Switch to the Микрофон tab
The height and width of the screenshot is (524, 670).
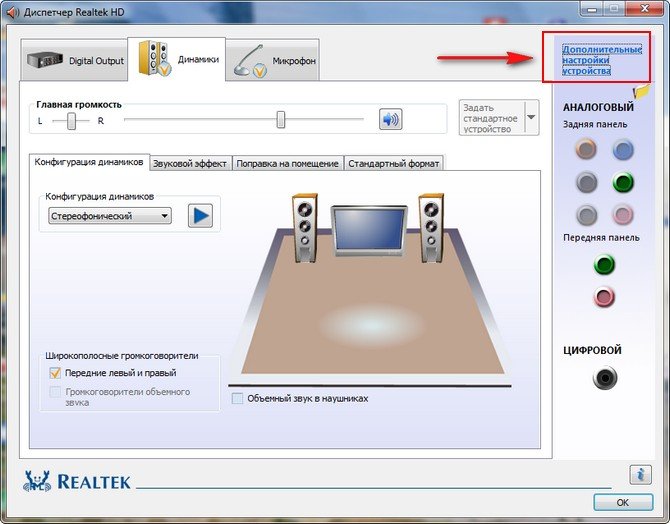[x=273, y=60]
